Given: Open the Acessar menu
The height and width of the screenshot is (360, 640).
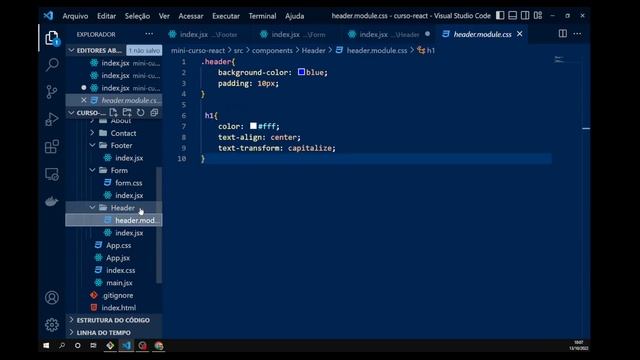Looking at the screenshot, I should click(191, 16).
